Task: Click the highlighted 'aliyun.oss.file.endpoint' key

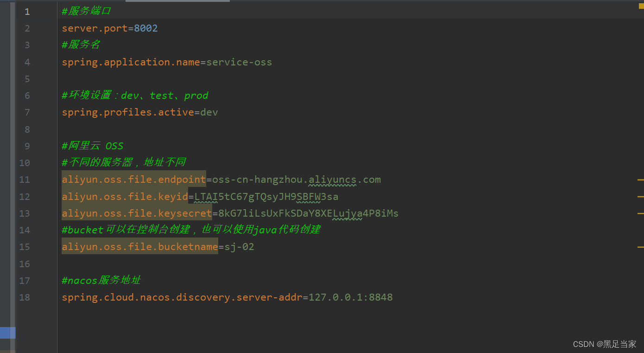Action: pos(134,180)
